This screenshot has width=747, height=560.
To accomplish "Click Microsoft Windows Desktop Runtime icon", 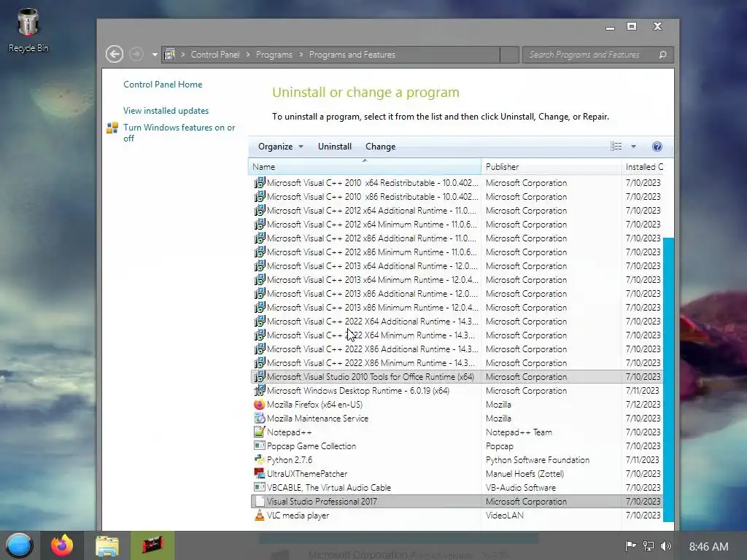I will click(x=260, y=391).
